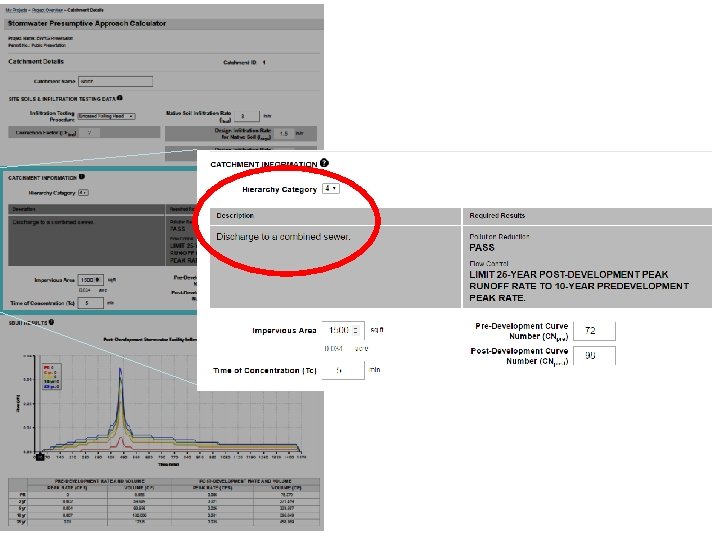
Task: Open the Project Overview breadcrumb link
Action: pos(47,10)
